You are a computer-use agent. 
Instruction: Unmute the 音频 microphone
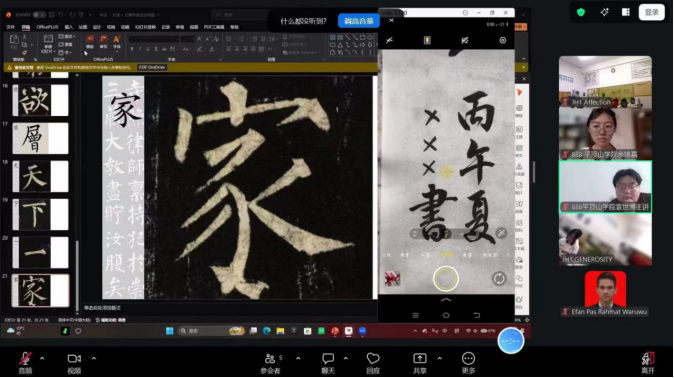pos(25,358)
